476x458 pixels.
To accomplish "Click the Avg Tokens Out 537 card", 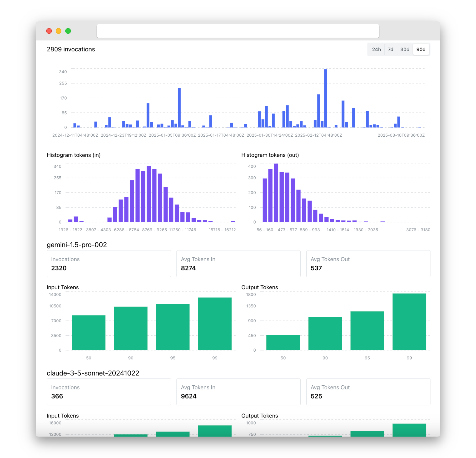I will pos(368,264).
